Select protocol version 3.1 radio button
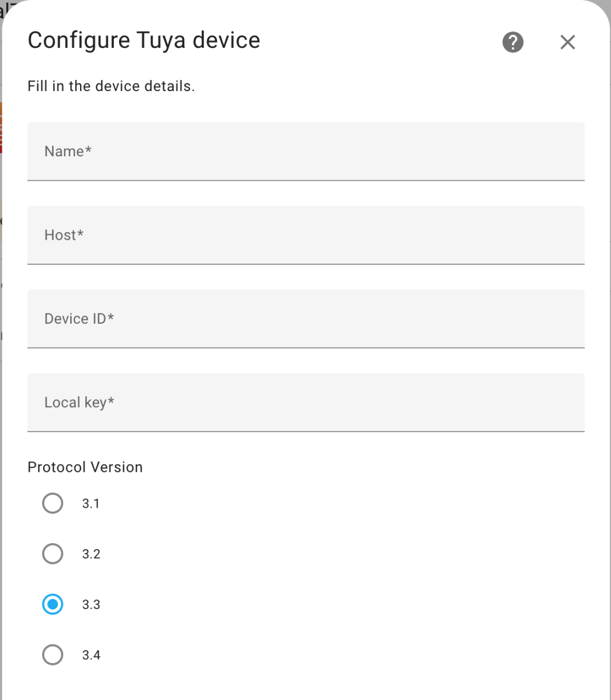611x700 pixels. pos(53,503)
